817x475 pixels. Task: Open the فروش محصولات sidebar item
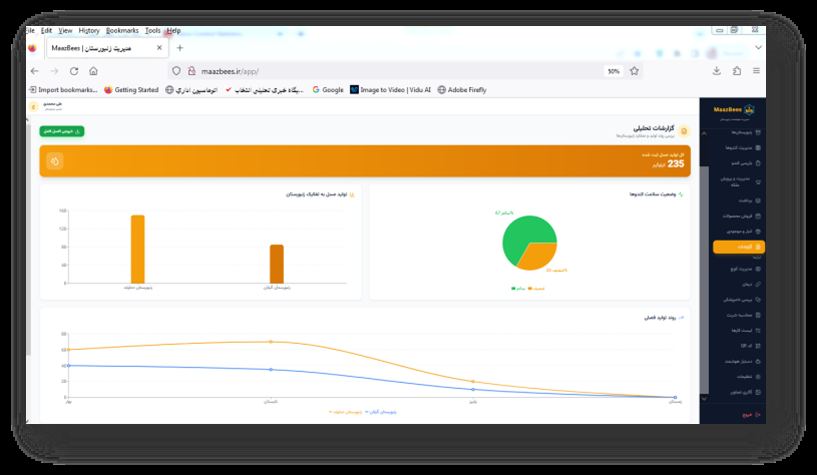pos(741,216)
